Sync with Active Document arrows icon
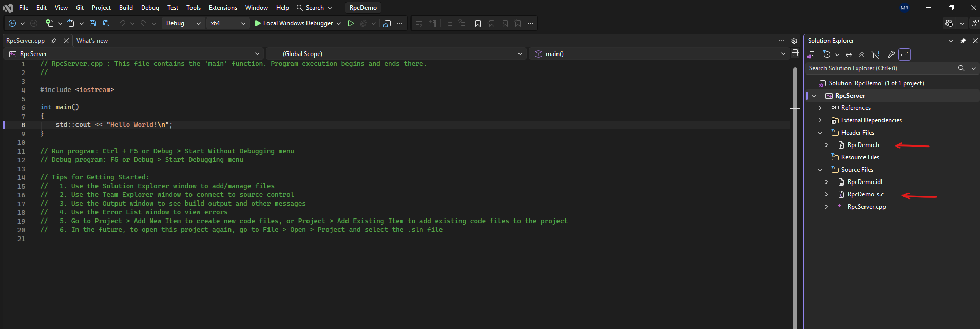Screen dimensions: 980x329 (849, 54)
